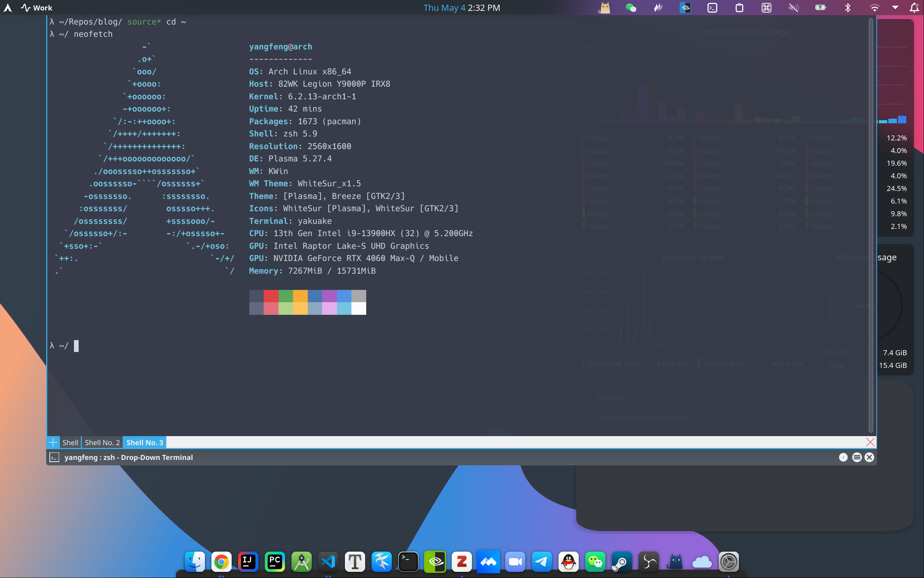Click the Yakuake terminal tray icon
This screenshot has width=924, height=578.
coord(712,8)
